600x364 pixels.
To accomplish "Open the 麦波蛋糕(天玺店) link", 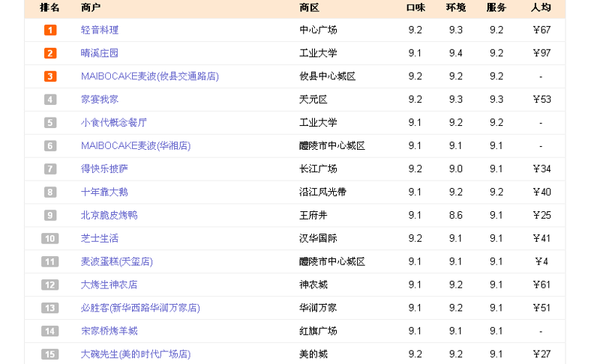I will coord(117,261).
